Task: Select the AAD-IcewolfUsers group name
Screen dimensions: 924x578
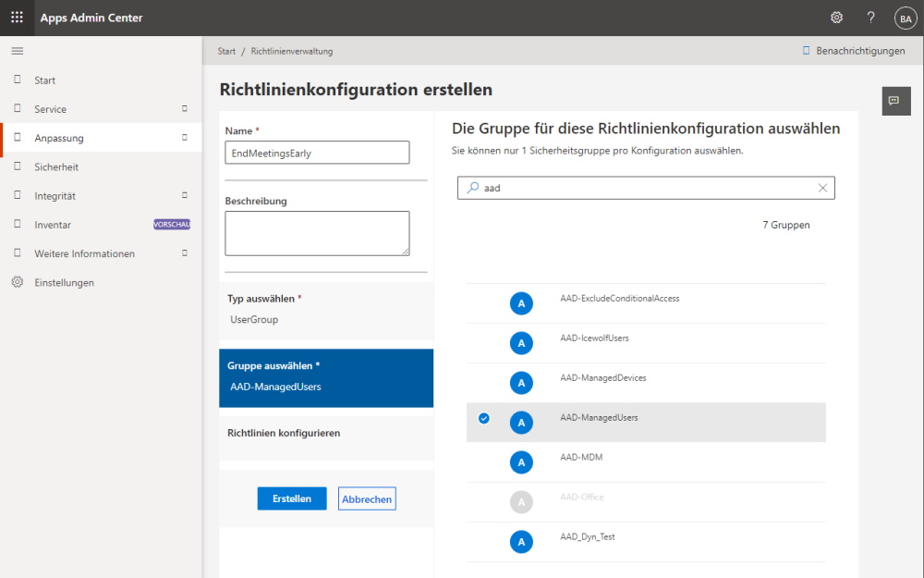Action: (x=594, y=338)
